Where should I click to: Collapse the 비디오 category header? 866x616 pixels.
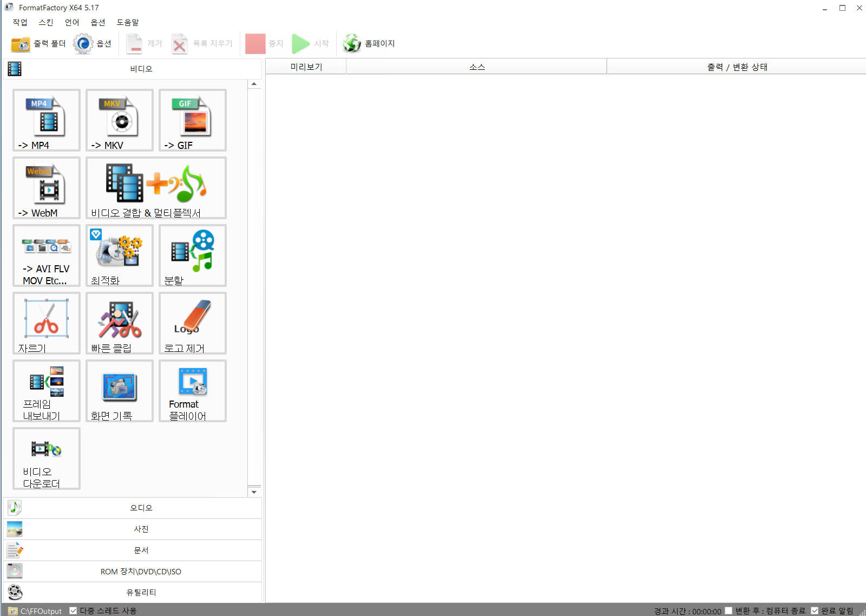click(133, 69)
